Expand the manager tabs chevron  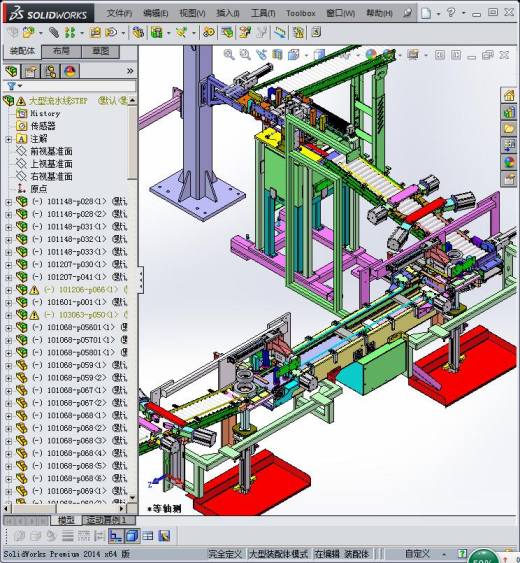130,71
